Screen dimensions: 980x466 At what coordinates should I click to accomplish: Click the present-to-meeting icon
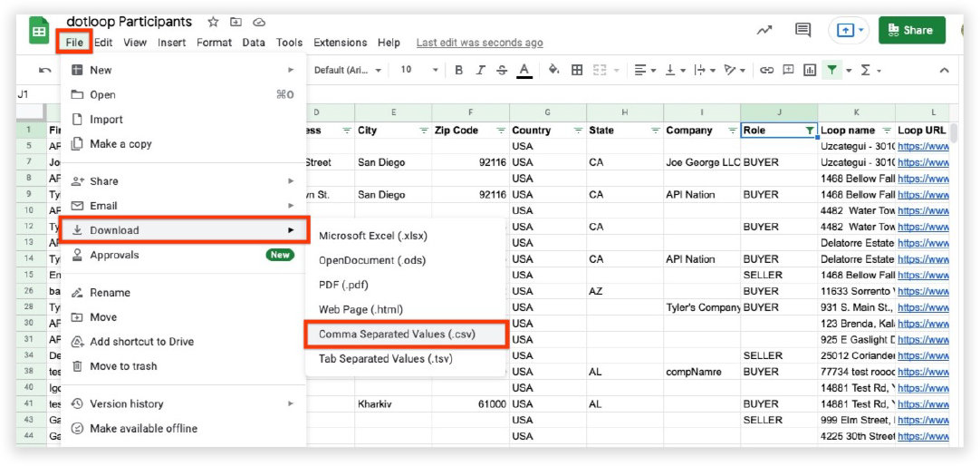[x=844, y=30]
